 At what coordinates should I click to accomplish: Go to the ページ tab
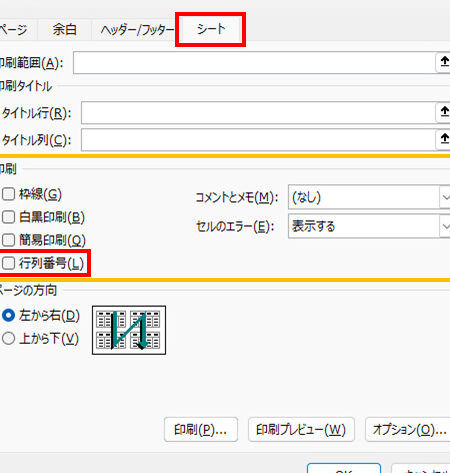(17, 30)
